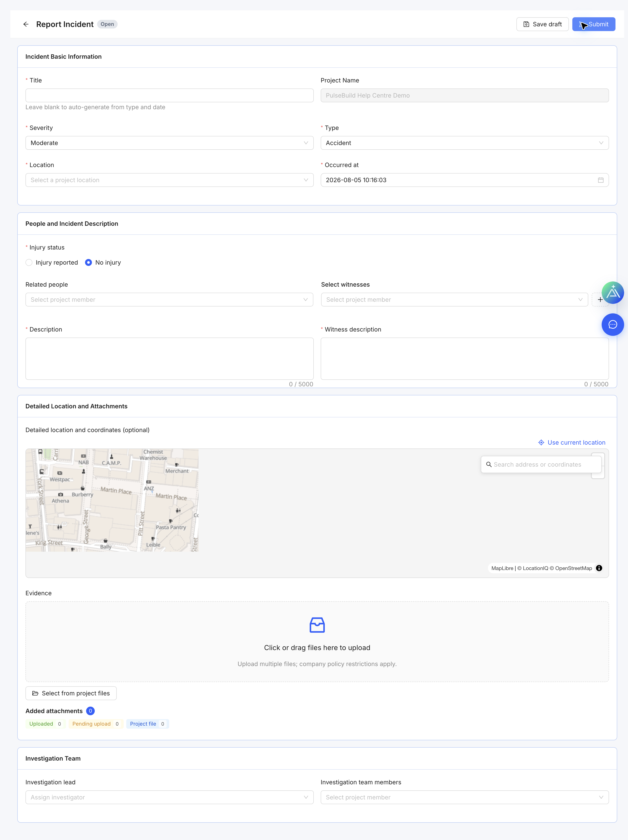628x840 pixels.
Task: Focus the Witness description text area
Action: coord(464,358)
